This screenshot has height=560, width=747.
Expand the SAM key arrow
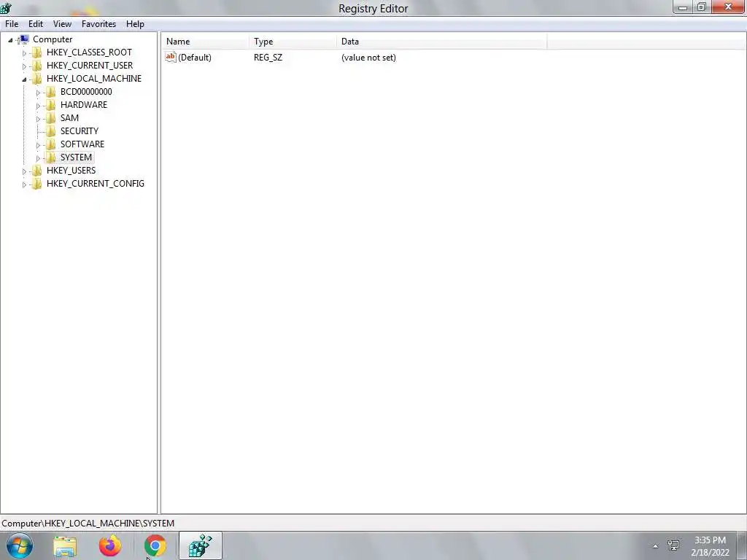point(38,119)
